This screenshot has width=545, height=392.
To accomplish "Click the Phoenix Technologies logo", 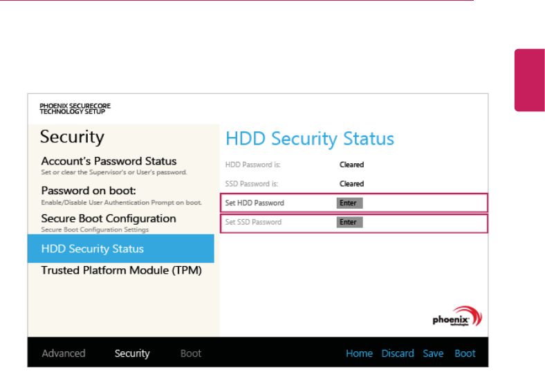I will (x=457, y=318).
